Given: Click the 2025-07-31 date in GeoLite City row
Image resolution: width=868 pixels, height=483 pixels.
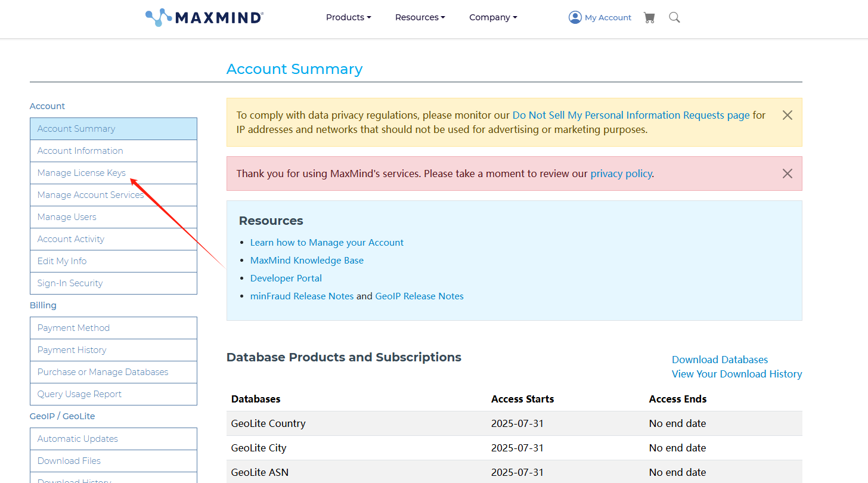Looking at the screenshot, I should (517, 448).
